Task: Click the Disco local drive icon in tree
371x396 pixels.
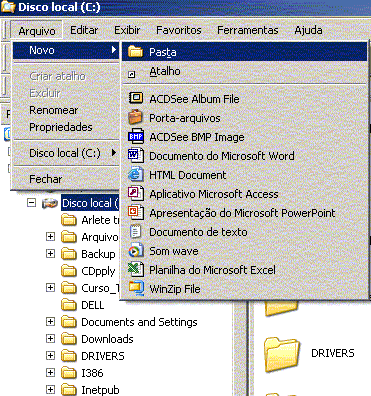Action: (50, 203)
